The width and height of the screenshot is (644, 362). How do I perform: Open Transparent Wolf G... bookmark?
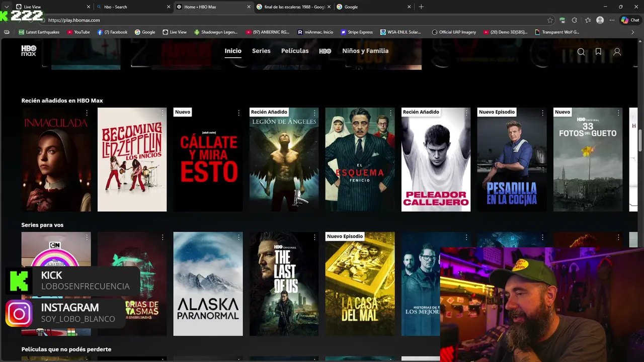coord(557,32)
